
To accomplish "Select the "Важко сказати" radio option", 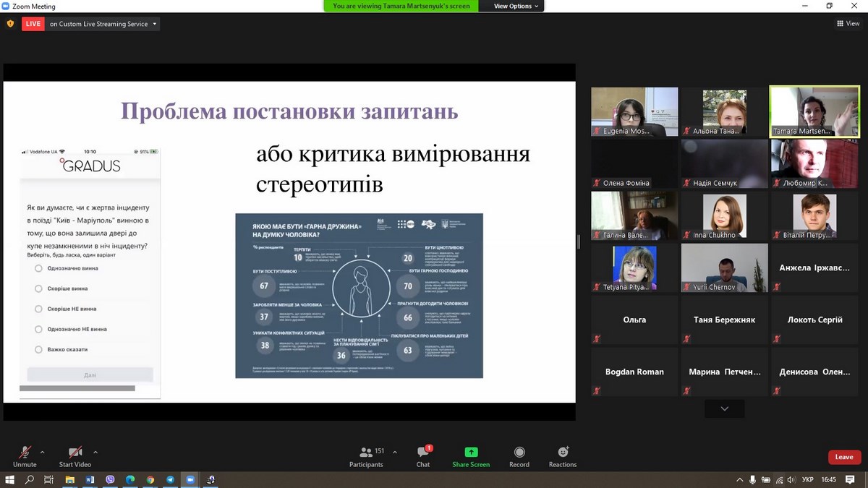I will click(39, 349).
